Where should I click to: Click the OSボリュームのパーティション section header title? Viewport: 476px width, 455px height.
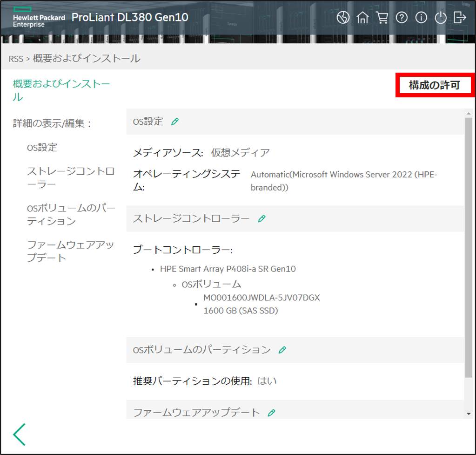click(x=202, y=350)
